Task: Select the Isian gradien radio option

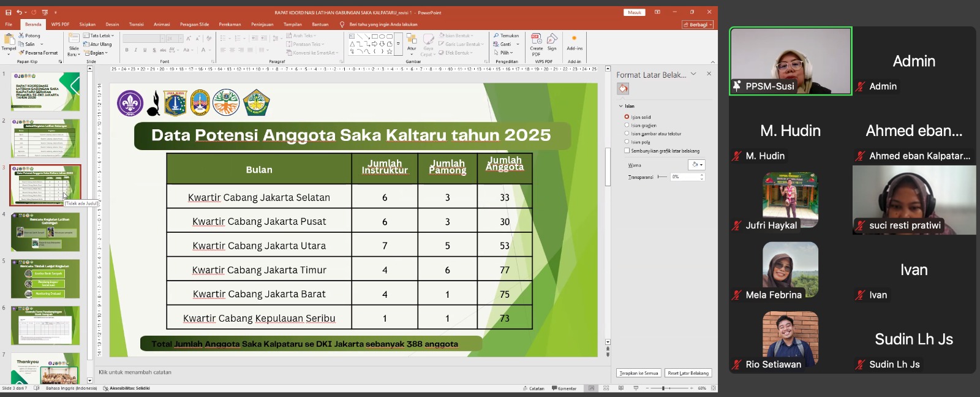Action: coord(627,125)
